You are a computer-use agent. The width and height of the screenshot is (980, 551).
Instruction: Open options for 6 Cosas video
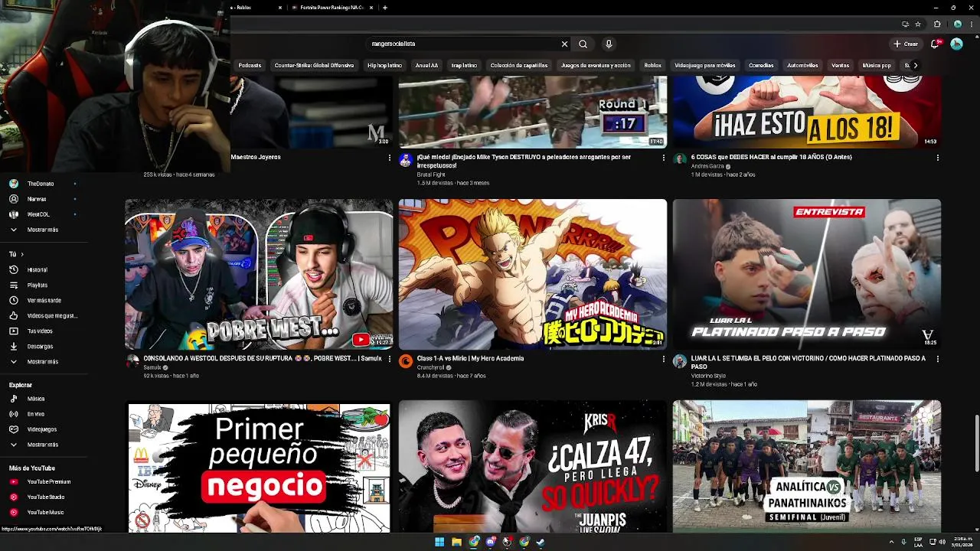937,157
